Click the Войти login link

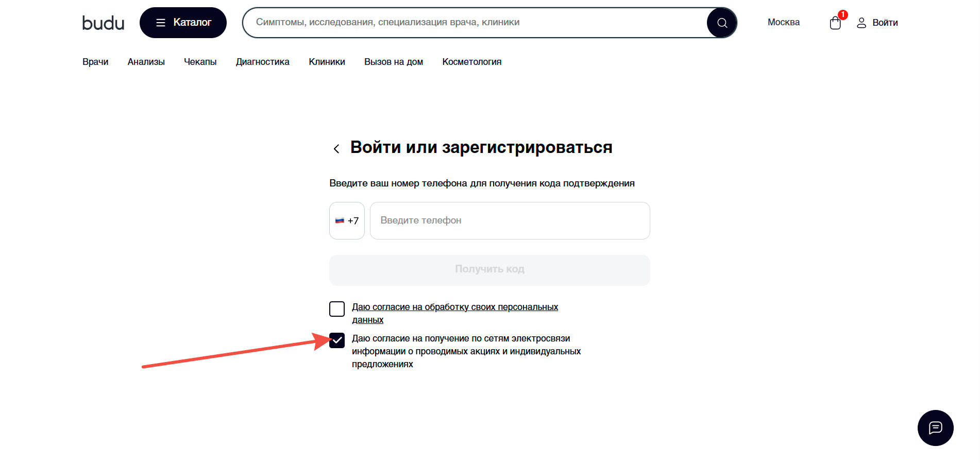pyautogui.click(x=877, y=23)
